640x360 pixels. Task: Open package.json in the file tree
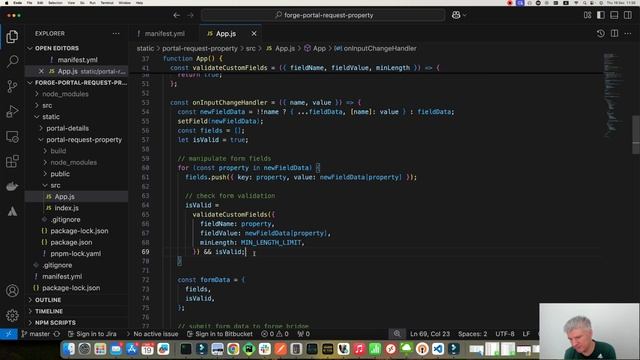71,242
